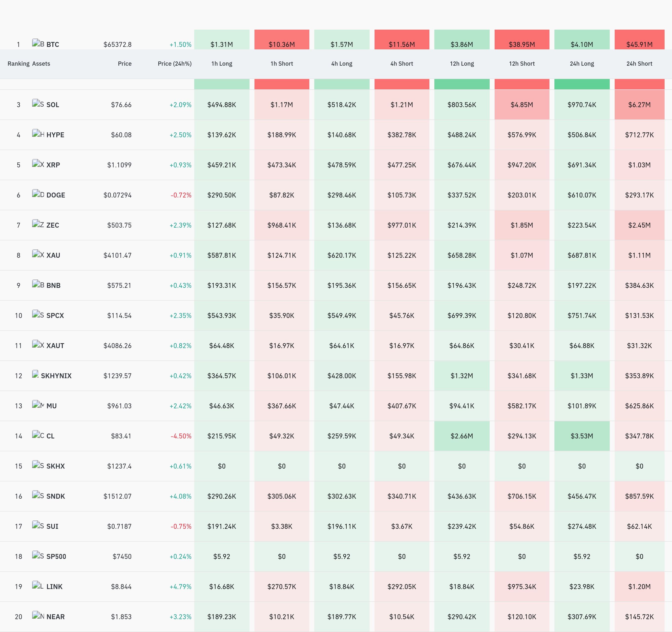
Task: Sort table by 1h Long column
Action: pos(222,63)
